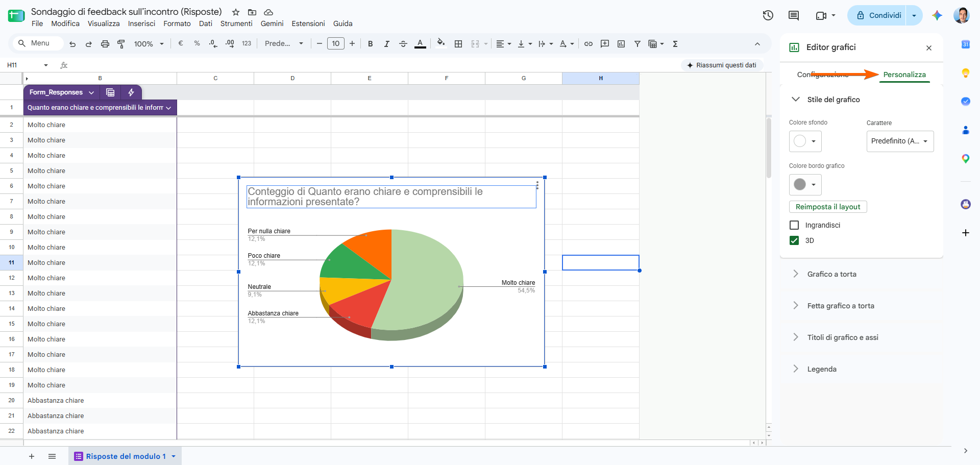This screenshot has width=980, height=465.
Task: Select the paint format tool
Action: click(x=121, y=44)
